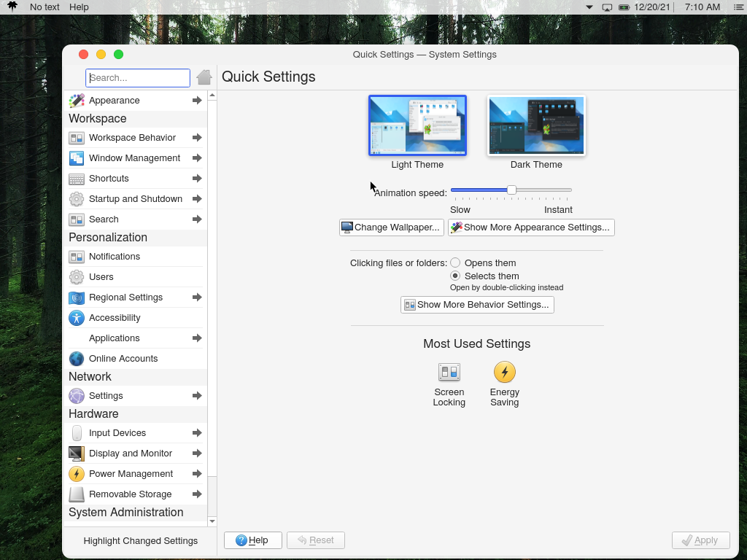Click the Search input field
Image resolution: width=747 pixels, height=560 pixels.
pos(137,77)
